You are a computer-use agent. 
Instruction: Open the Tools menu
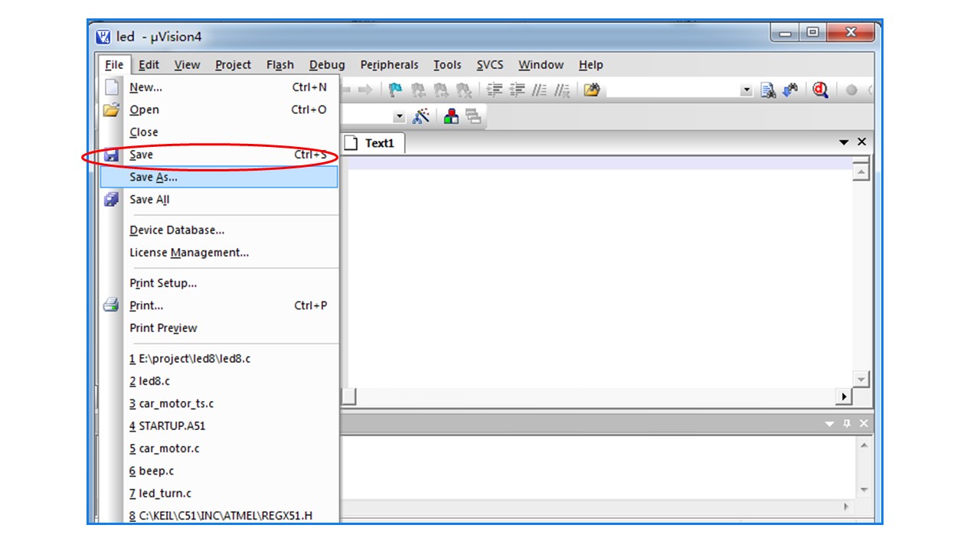447,65
